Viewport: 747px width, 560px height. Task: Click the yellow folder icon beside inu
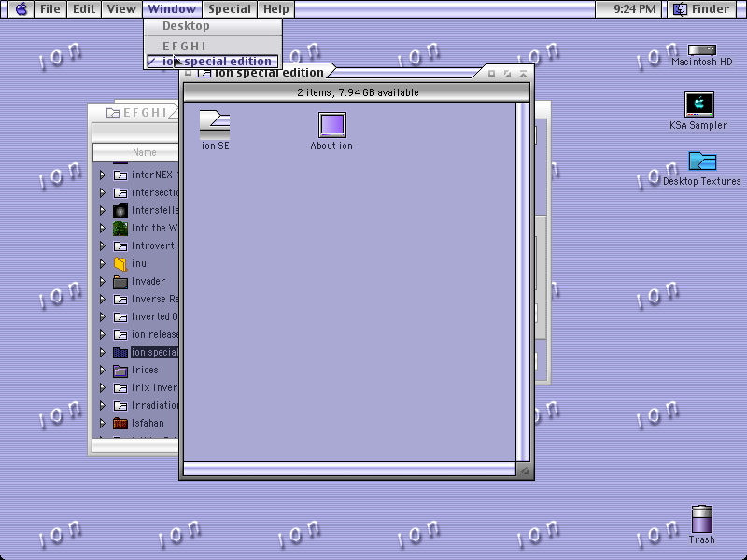[120, 264]
